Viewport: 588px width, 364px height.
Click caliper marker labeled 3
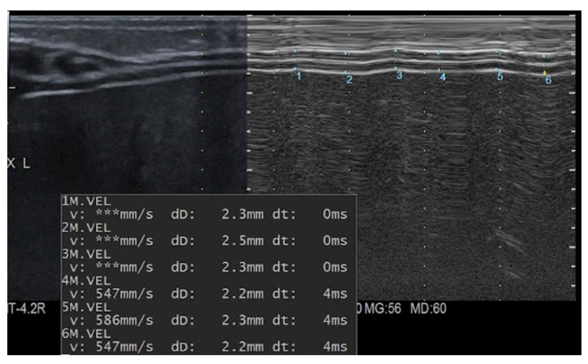click(399, 75)
